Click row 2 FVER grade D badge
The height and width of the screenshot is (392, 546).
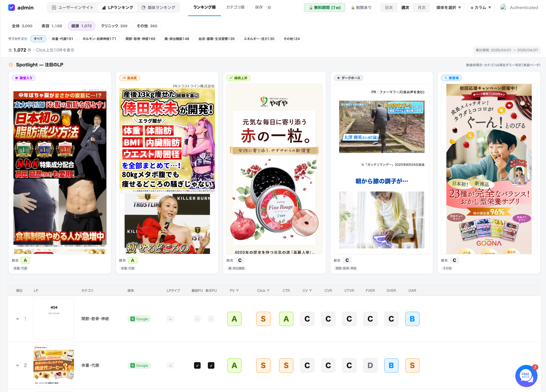tap(370, 366)
